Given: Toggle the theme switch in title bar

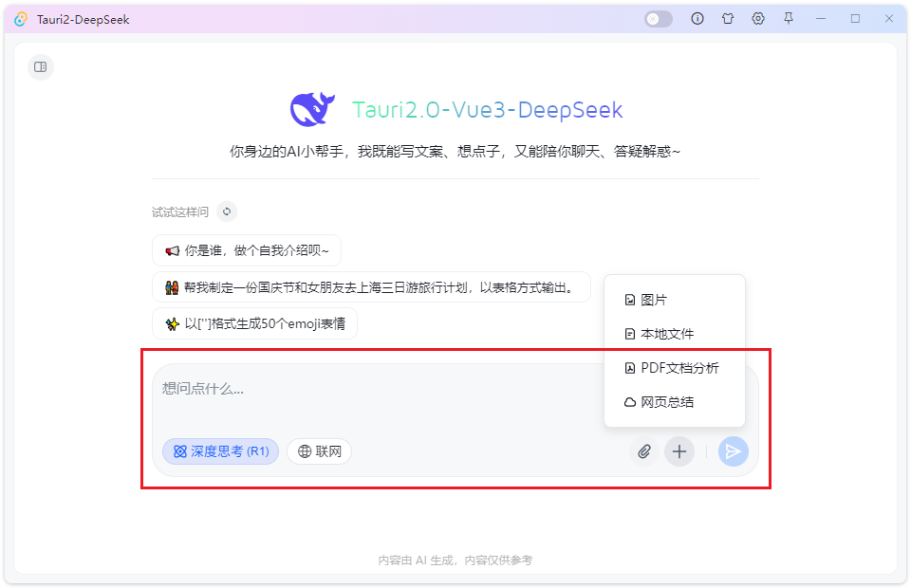Looking at the screenshot, I should coord(659,19).
